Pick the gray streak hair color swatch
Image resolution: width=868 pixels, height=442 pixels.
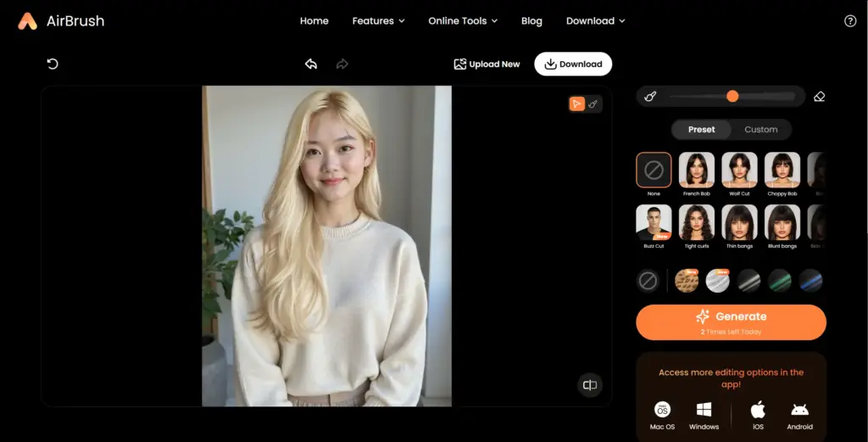(748, 281)
